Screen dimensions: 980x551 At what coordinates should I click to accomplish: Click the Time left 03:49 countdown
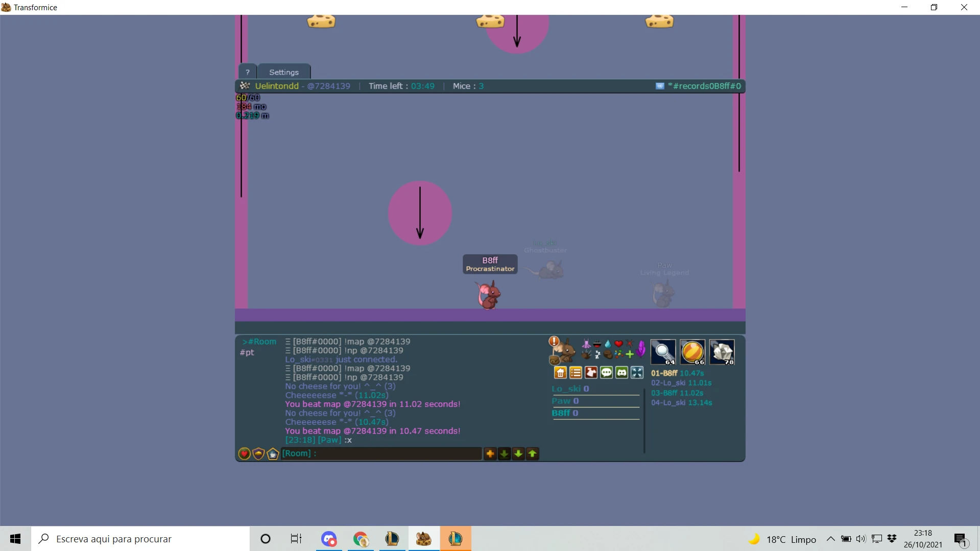[402, 86]
